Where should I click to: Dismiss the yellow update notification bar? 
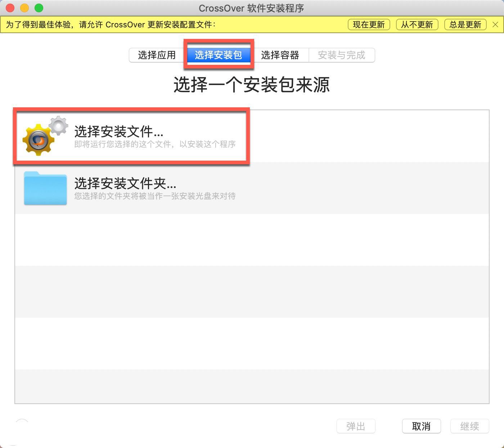(495, 24)
